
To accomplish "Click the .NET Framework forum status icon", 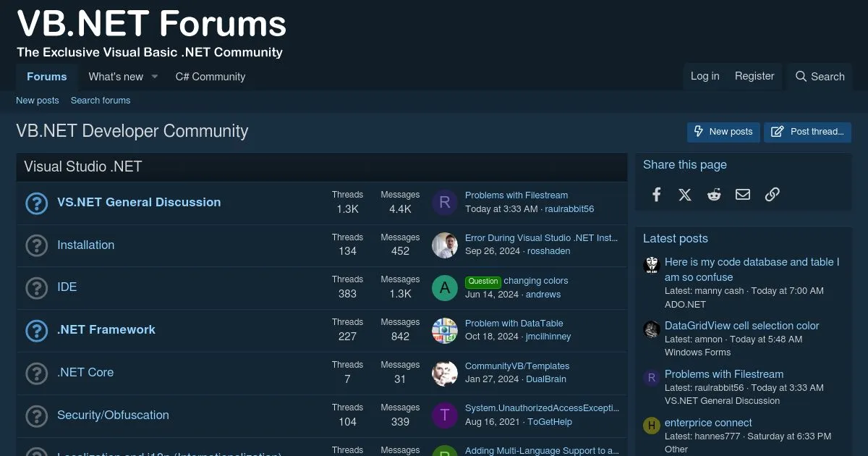I will (x=36, y=331).
